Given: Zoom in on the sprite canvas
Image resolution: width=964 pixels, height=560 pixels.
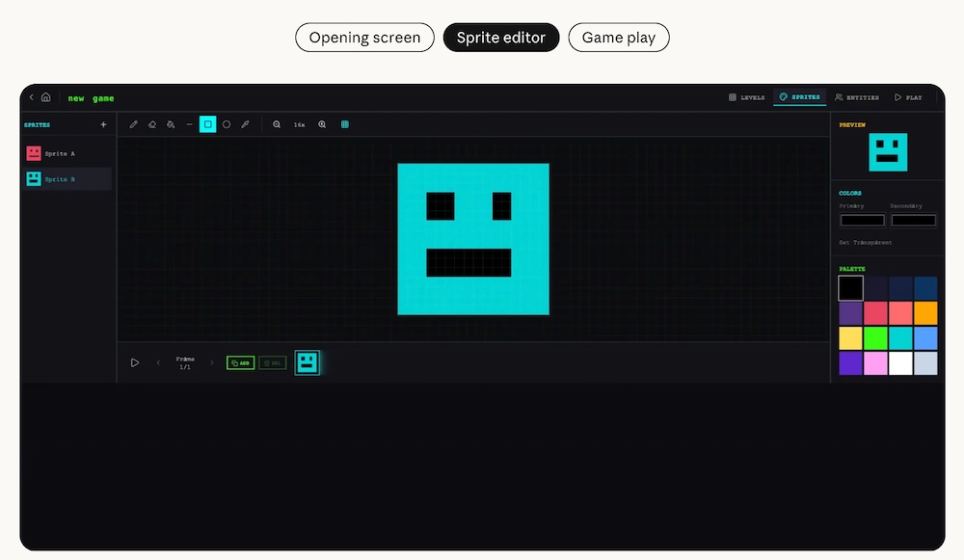Looking at the screenshot, I should (x=322, y=124).
